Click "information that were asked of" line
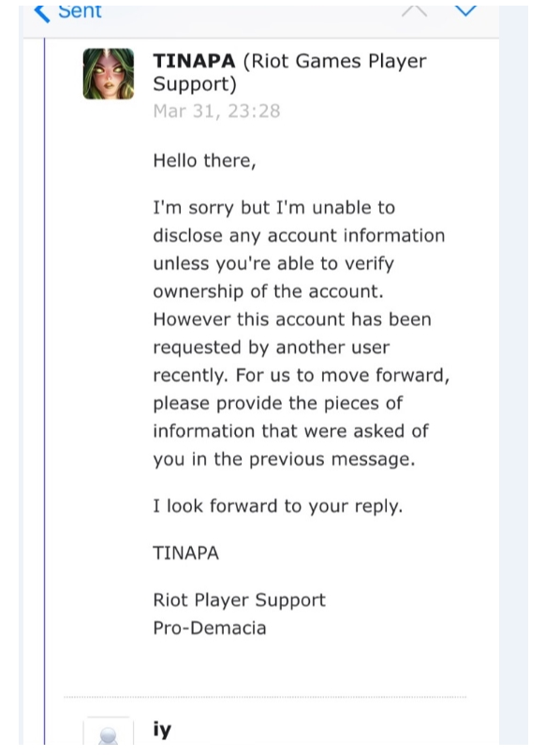This screenshot has width=560, height=756. (x=290, y=431)
